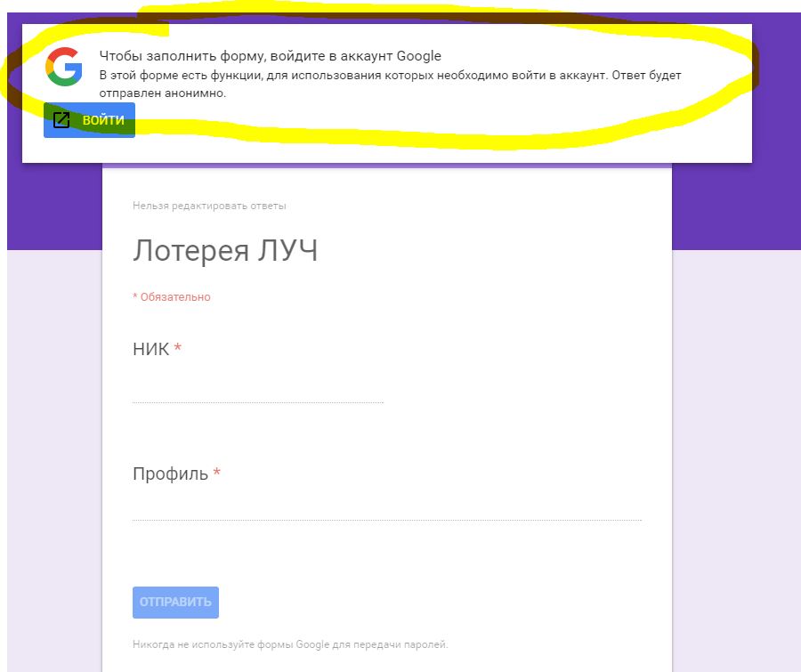Viewport: 801px width, 672px height.
Task: Select the form title Лотерея ЛУЧ
Action: pyautogui.click(x=225, y=250)
